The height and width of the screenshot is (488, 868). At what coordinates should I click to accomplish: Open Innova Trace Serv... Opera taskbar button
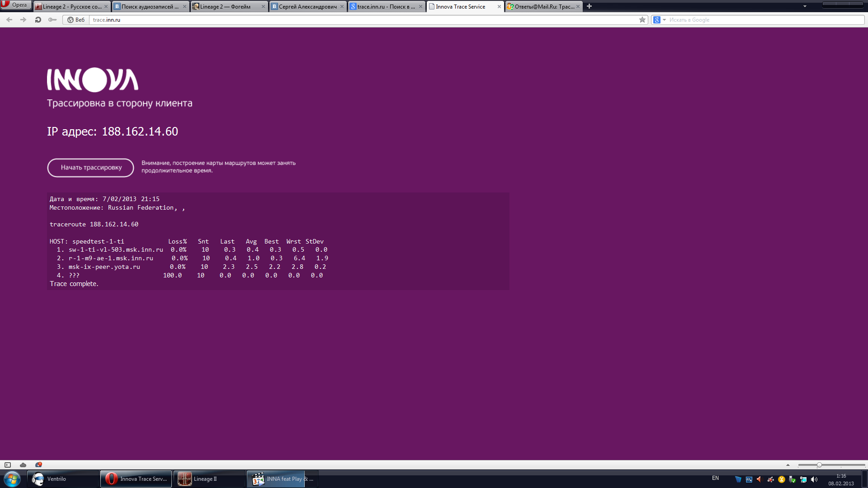[x=136, y=479]
